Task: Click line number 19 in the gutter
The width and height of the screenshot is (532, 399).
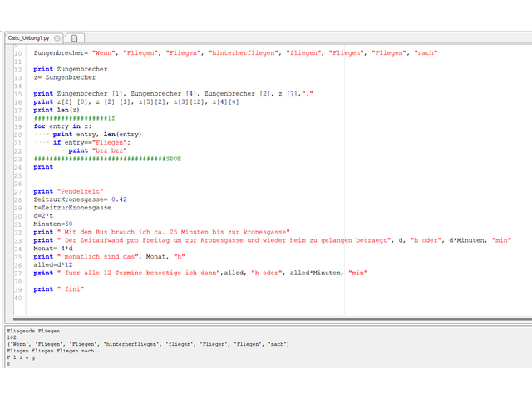Action: click(18, 126)
